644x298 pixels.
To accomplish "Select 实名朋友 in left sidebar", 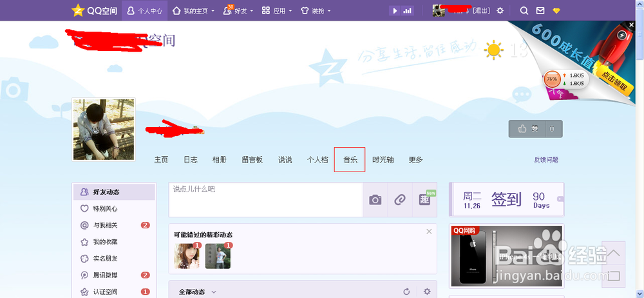I will click(114, 259).
